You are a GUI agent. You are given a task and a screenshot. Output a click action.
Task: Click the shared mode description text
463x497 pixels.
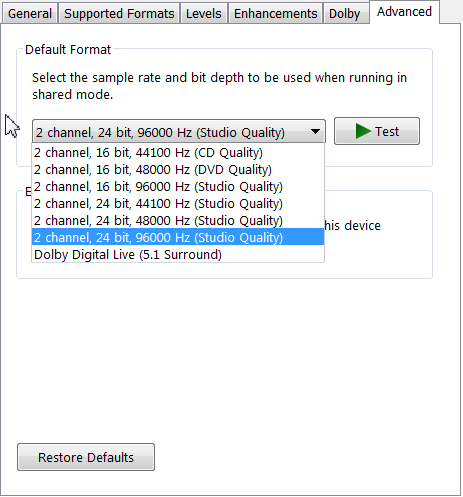219,86
